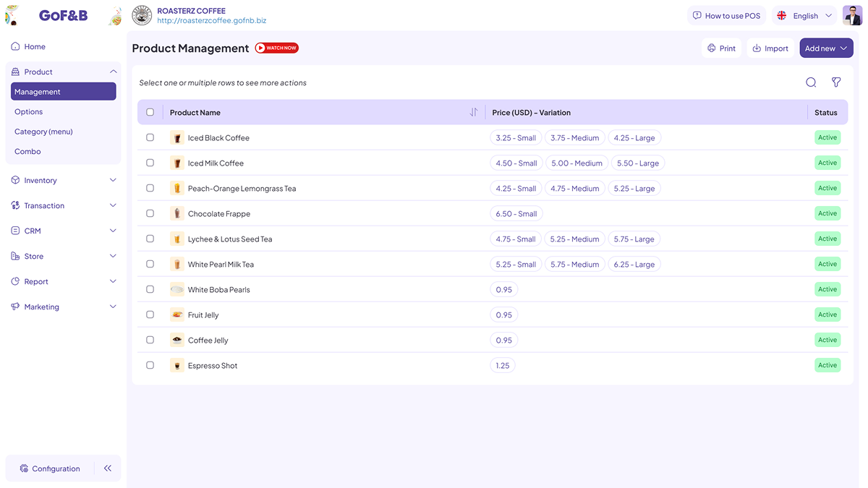Open the Add new dropdown button
The height and width of the screenshot is (488, 868).
point(826,48)
